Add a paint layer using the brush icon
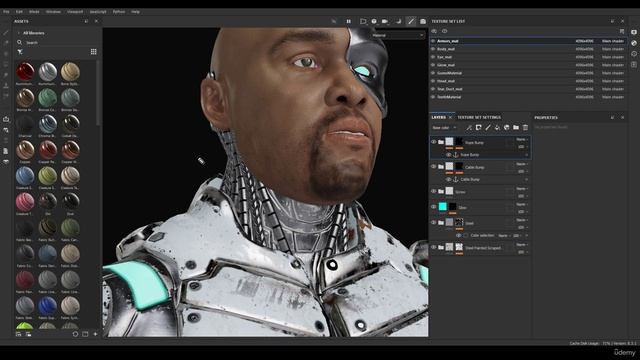The image size is (640, 360). tap(488, 128)
